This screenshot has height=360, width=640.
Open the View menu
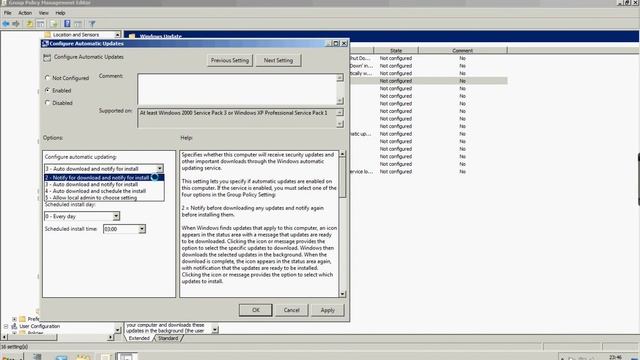(x=43, y=13)
